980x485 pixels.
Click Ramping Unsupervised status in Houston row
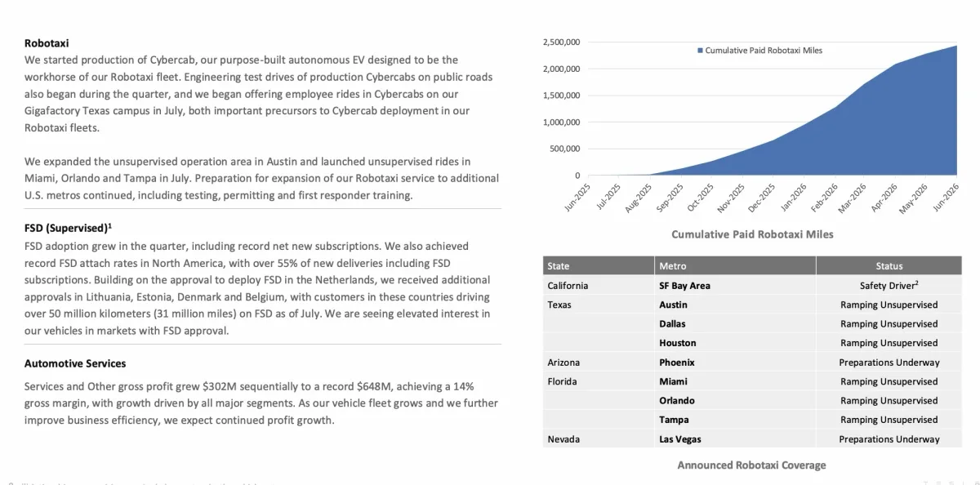pyautogui.click(x=889, y=343)
